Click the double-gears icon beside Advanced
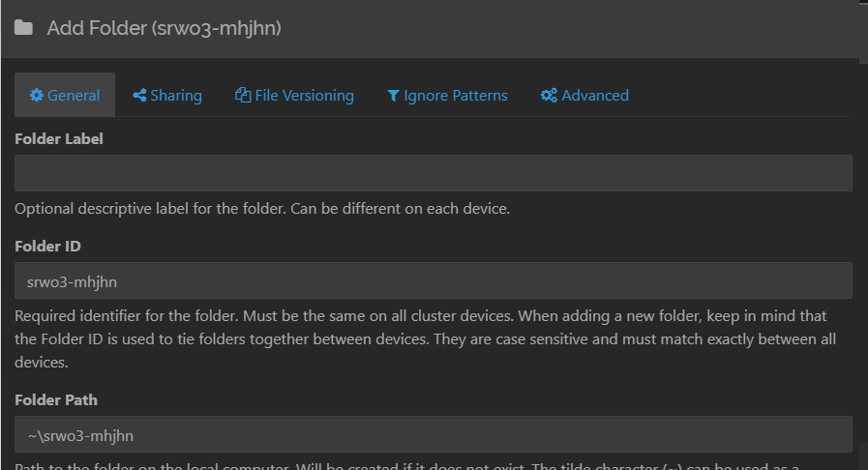Image resolution: width=868 pixels, height=470 pixels. click(549, 95)
